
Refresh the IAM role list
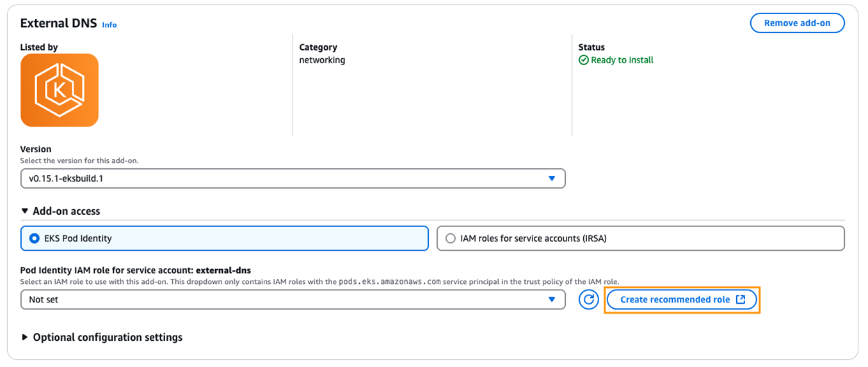[588, 299]
